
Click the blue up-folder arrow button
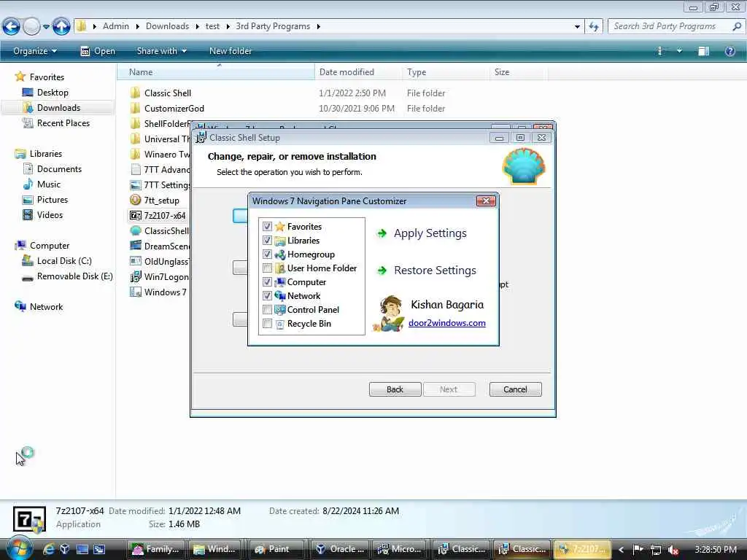[61, 26]
